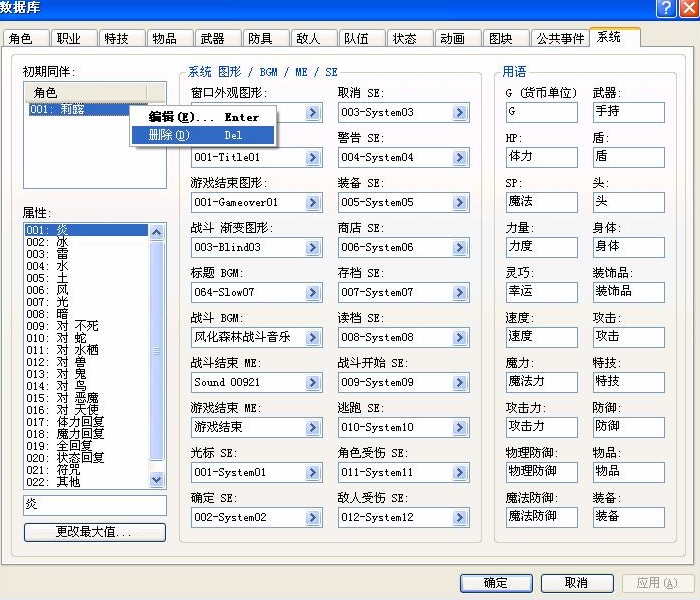This screenshot has height=600, width=700.
Task: Open file picker for 逃跑 SE 010-System10
Action: (460, 428)
